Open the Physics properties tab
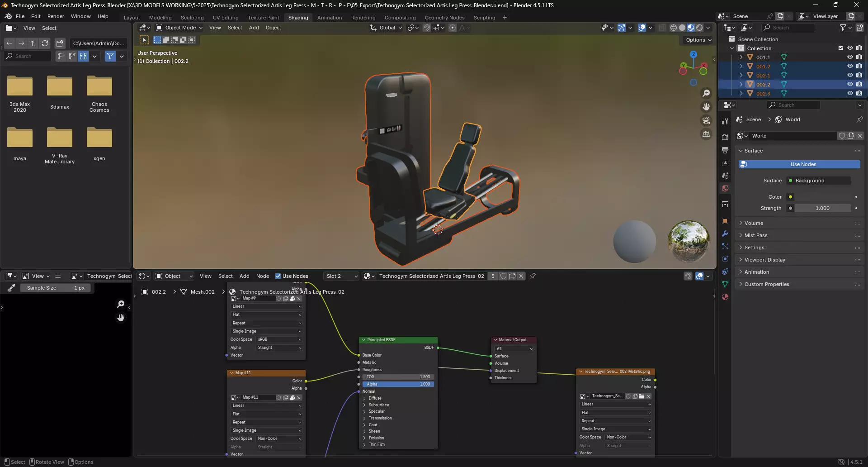Viewport: 868px width, 467px height. pos(725,259)
